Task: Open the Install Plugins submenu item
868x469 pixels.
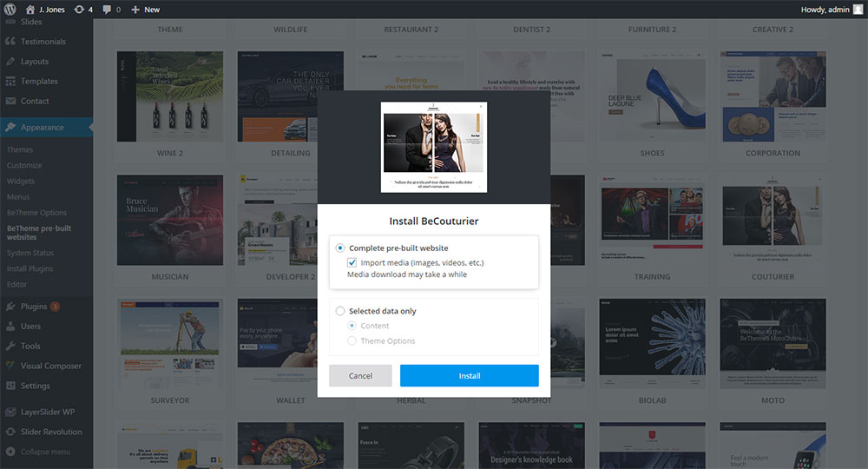Action: click(x=30, y=268)
